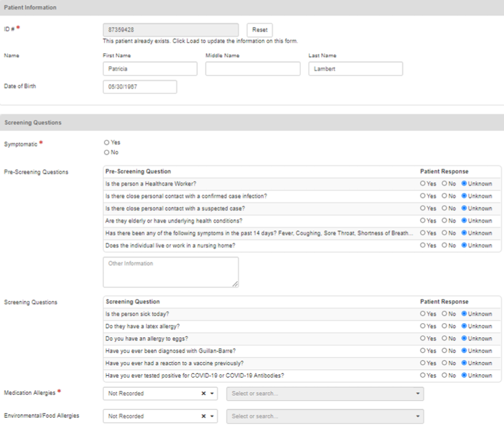Screen dimensions: 504x433
Task: Open Medication Allergies select or search dropdown
Action: point(325,394)
